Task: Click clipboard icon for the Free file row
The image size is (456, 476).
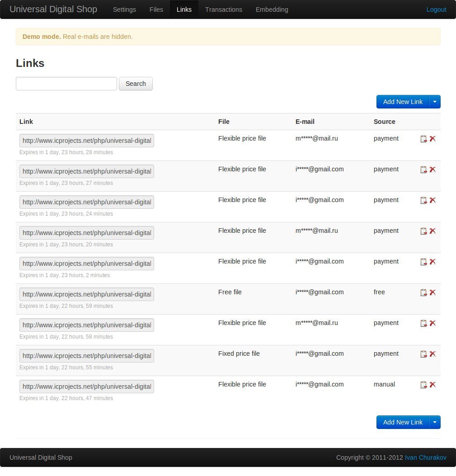Action: coord(423,292)
